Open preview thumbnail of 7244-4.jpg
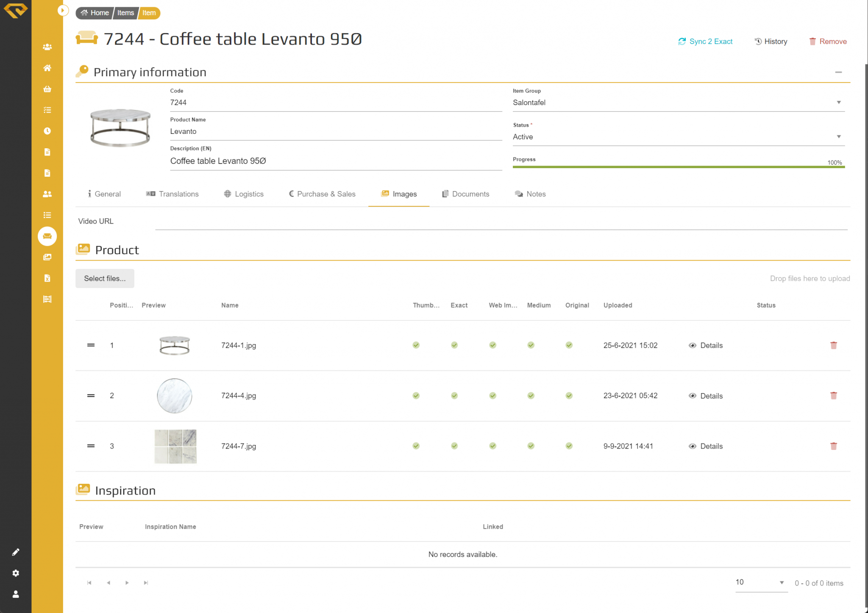Viewport: 868px width, 613px height. point(175,396)
